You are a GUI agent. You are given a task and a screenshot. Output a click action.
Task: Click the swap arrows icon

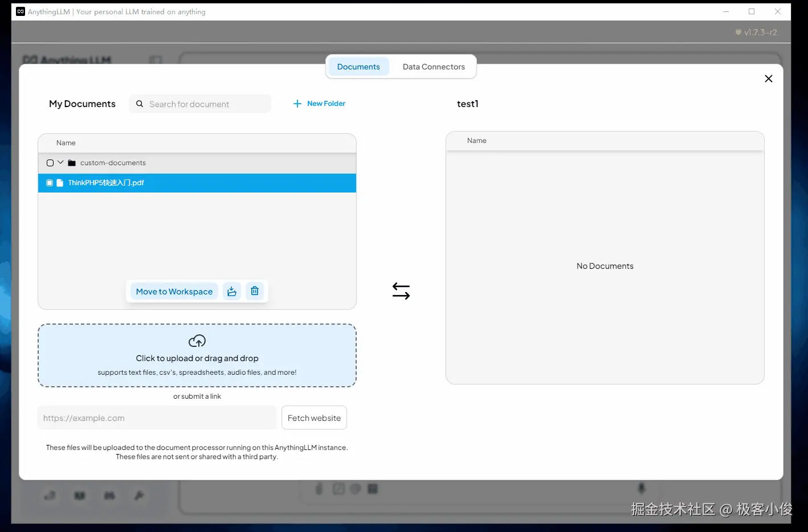(x=401, y=291)
